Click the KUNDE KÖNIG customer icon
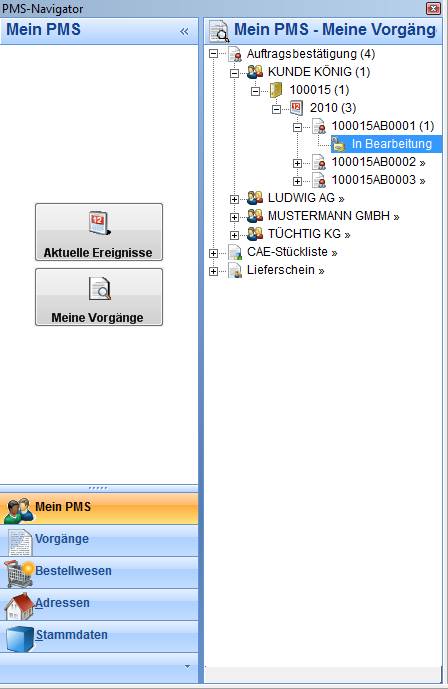The width and height of the screenshot is (448, 689). (x=255, y=72)
